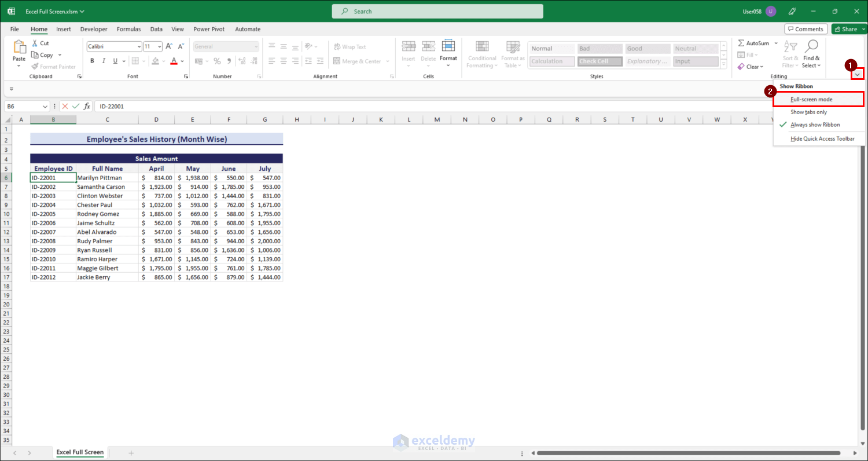868x461 pixels.
Task: Click the AutoSum sigma icon
Action: tap(741, 43)
